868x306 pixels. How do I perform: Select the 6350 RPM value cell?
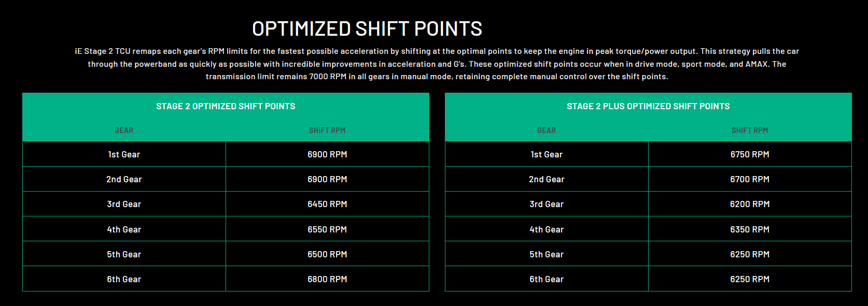tap(750, 229)
